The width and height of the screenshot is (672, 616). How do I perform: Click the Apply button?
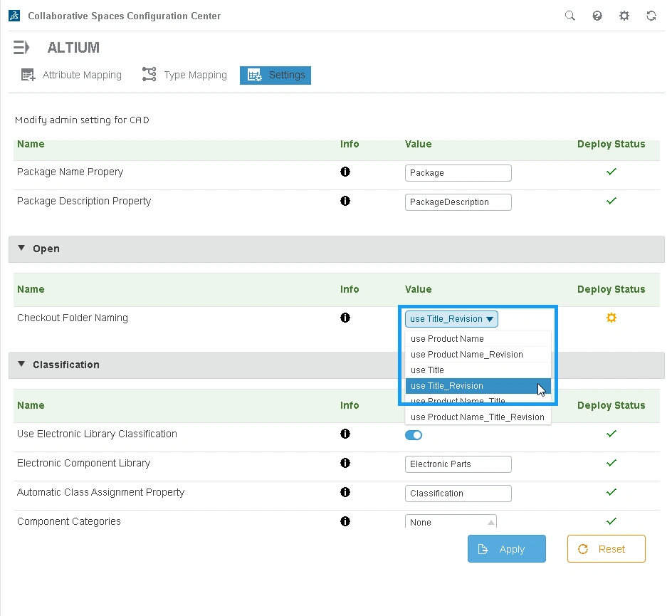tap(507, 548)
